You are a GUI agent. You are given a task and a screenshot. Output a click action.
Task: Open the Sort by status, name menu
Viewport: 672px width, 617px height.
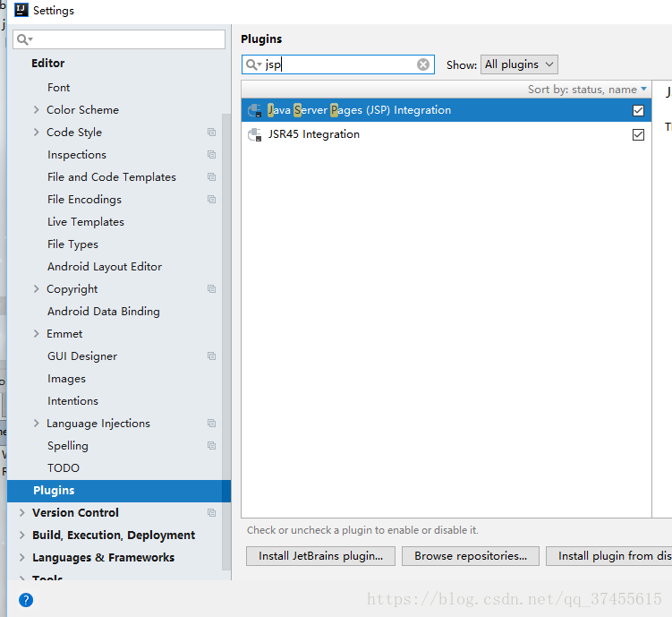pos(587,90)
